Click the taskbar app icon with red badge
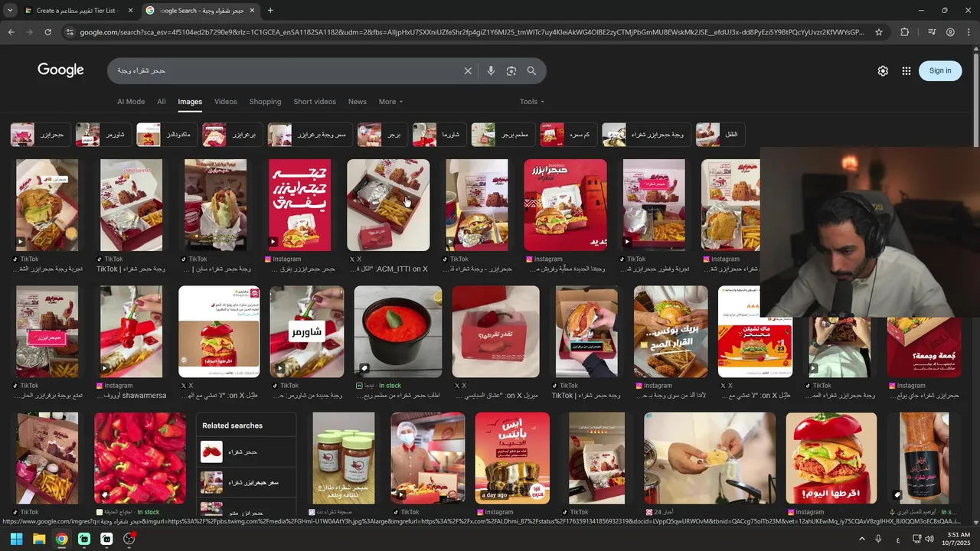This screenshot has width=980, height=551. click(x=129, y=539)
